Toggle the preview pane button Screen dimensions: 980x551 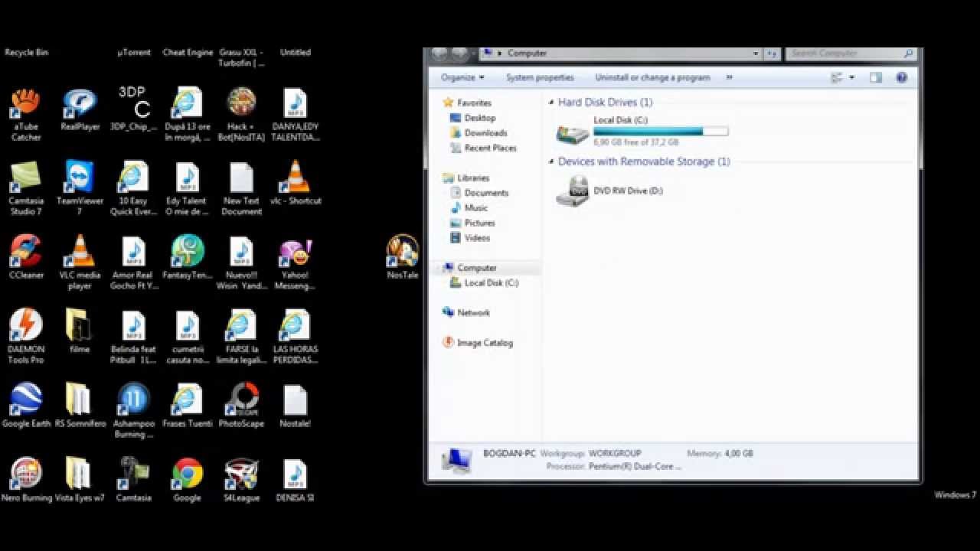(x=876, y=77)
